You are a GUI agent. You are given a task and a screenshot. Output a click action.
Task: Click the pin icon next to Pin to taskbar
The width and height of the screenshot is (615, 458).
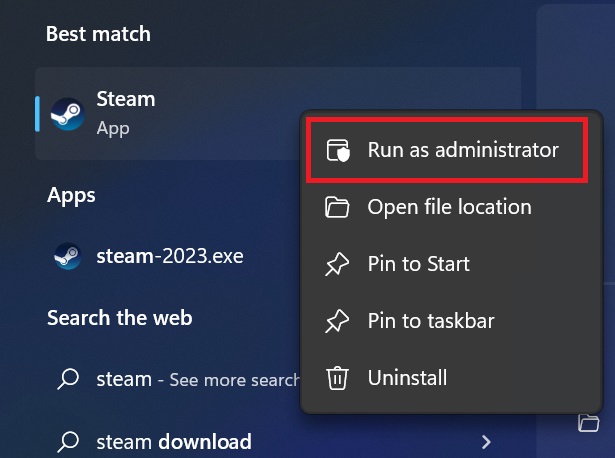pyautogui.click(x=337, y=321)
